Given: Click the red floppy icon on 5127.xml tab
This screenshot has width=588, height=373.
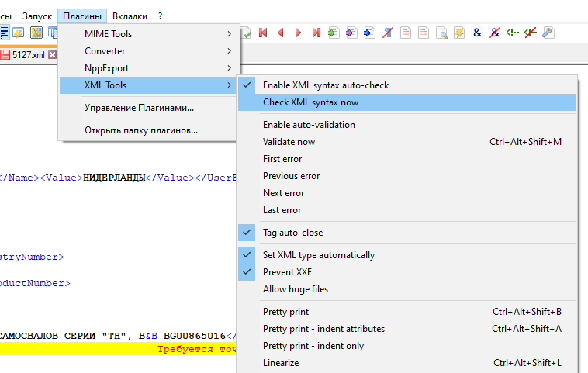Looking at the screenshot, I should click(5, 55).
